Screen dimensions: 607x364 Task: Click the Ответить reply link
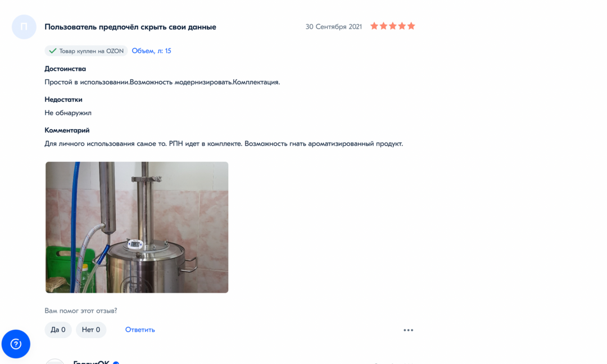point(140,330)
